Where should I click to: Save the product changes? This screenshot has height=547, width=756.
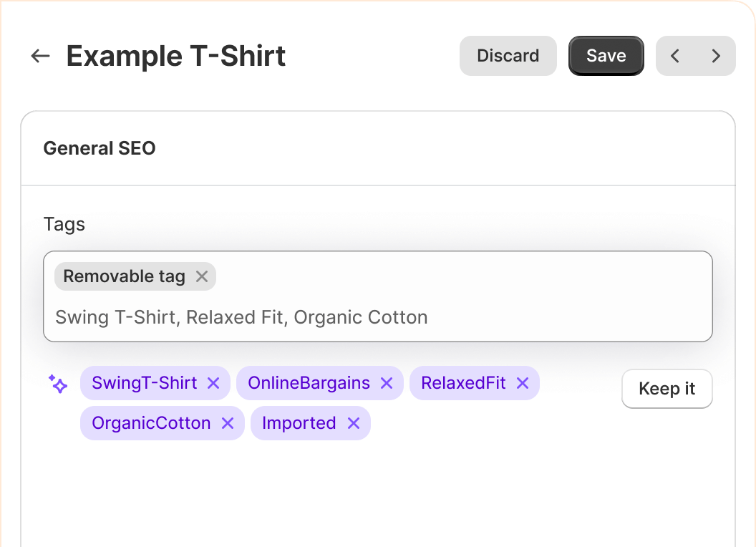click(x=606, y=56)
